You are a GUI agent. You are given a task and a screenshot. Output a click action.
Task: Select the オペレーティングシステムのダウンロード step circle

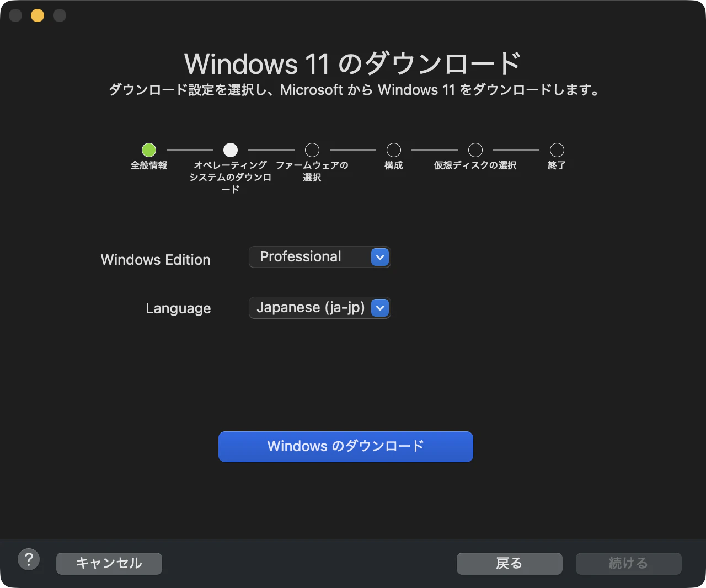click(231, 150)
